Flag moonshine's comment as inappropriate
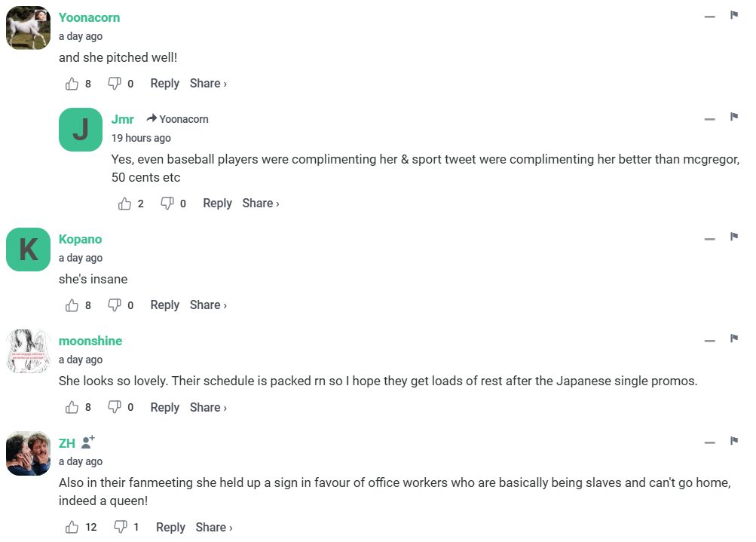Viewport: 756px width, 542px height. (x=733, y=339)
